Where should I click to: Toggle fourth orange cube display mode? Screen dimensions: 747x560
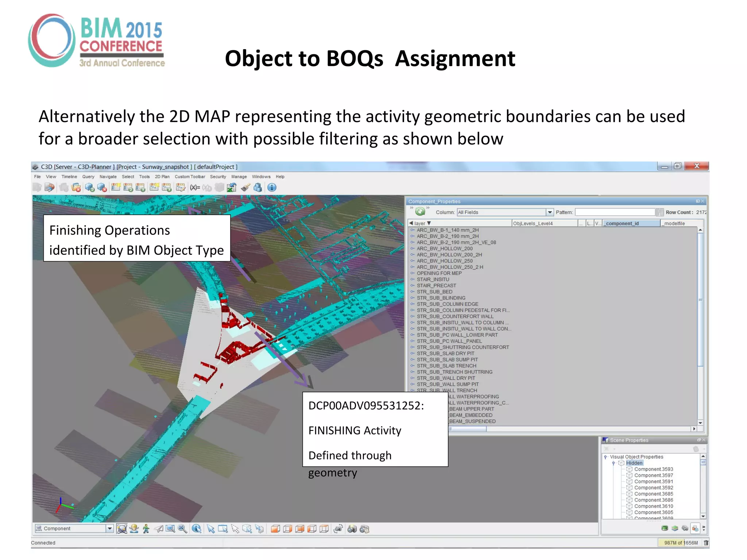pyautogui.click(x=312, y=529)
